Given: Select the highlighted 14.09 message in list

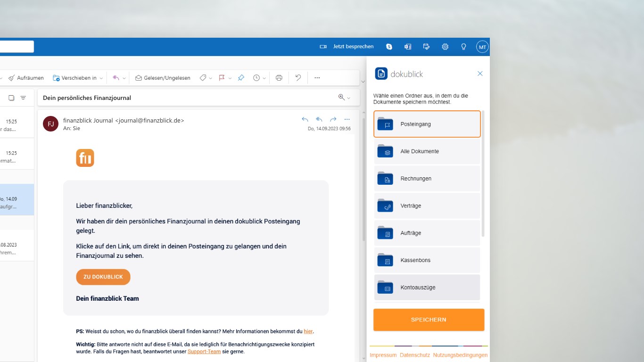Looking at the screenshot, I should click(x=17, y=199).
